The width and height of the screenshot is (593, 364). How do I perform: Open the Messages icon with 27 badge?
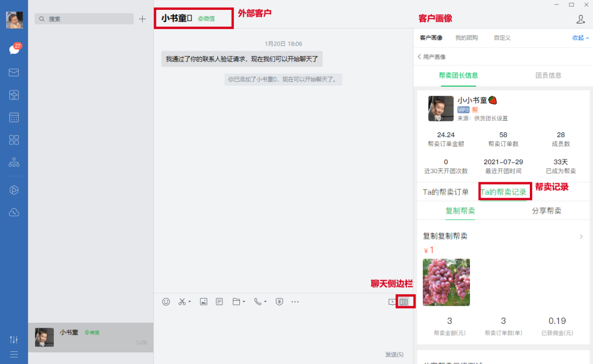pos(14,49)
